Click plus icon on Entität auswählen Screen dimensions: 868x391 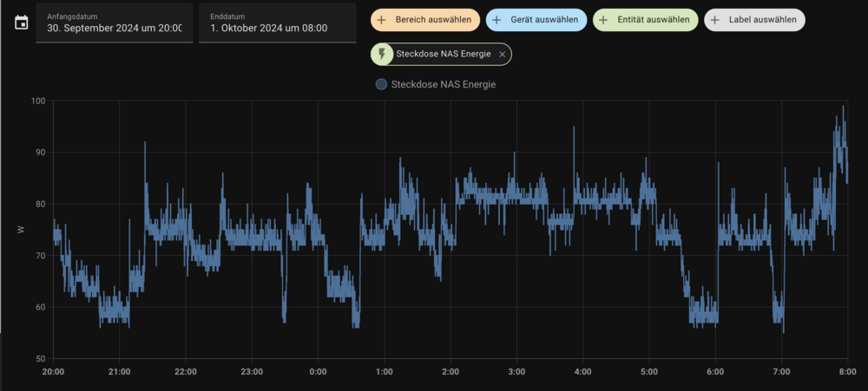click(605, 20)
